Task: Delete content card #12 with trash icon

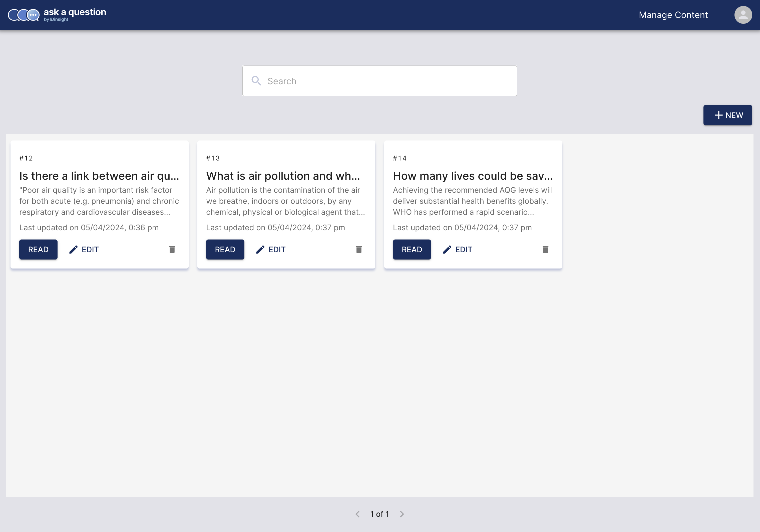Action: pyautogui.click(x=172, y=249)
